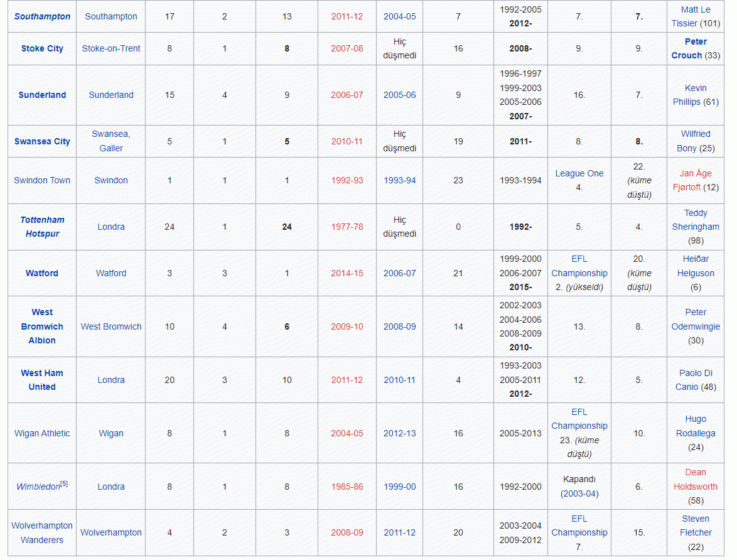This screenshot has height=560, width=737.
Task: Open the Peter Odemwingie link
Action: pyautogui.click(x=696, y=320)
